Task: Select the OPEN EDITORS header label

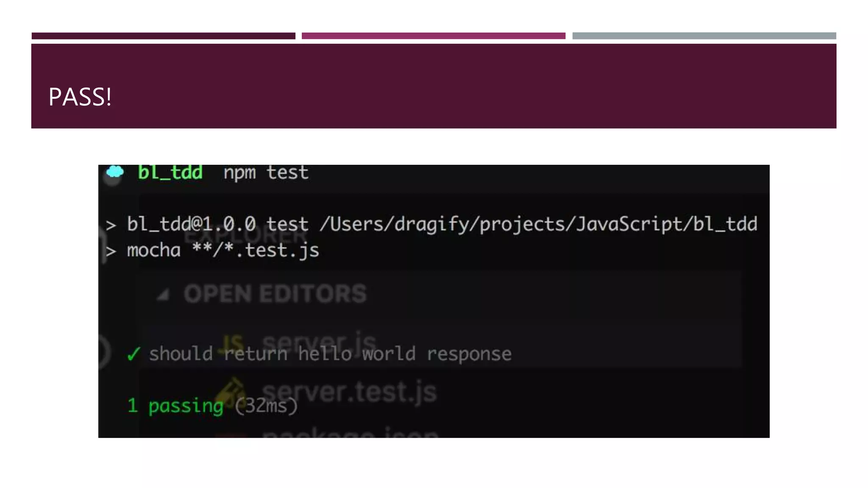Action: [x=275, y=294]
